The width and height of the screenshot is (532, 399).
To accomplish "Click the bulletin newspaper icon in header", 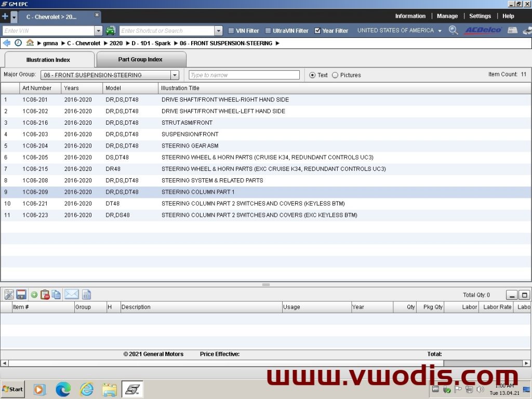I will click(x=512, y=30).
